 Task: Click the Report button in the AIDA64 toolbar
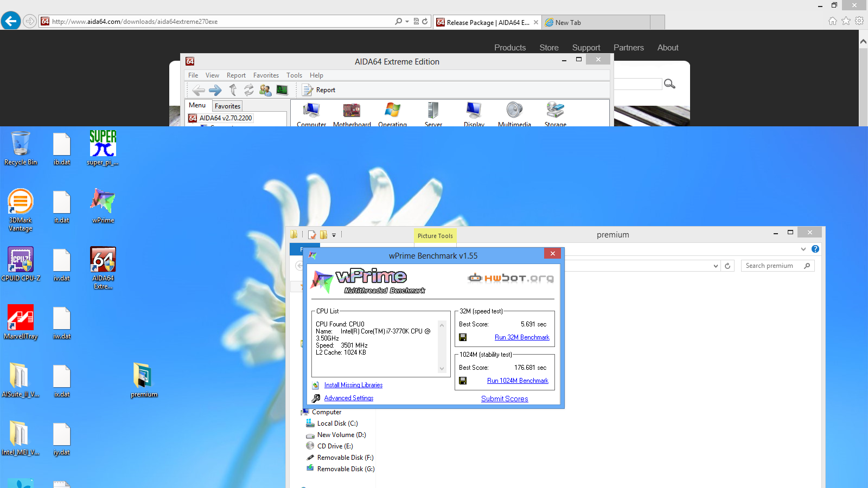pyautogui.click(x=319, y=90)
